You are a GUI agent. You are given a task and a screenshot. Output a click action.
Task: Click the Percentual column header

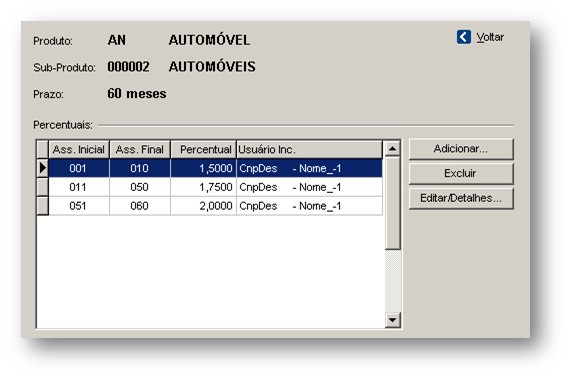pos(204,150)
